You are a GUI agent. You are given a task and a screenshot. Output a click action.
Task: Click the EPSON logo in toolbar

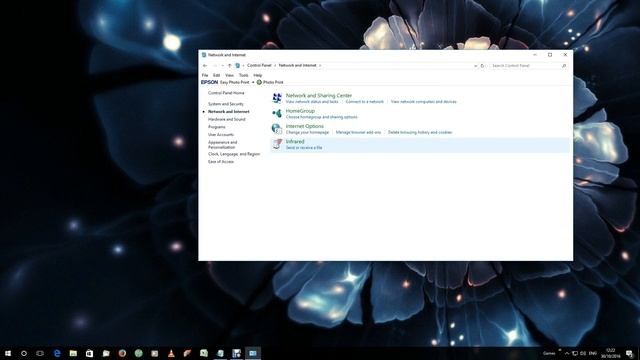click(x=209, y=82)
